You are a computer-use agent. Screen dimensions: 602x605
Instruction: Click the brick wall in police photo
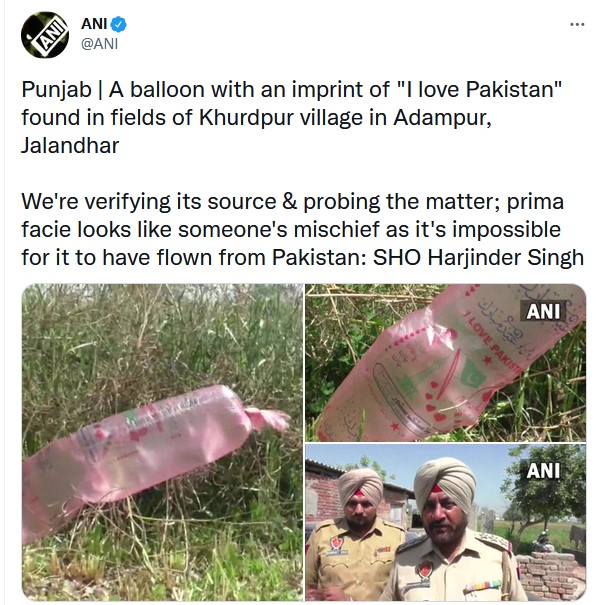click(x=552, y=577)
